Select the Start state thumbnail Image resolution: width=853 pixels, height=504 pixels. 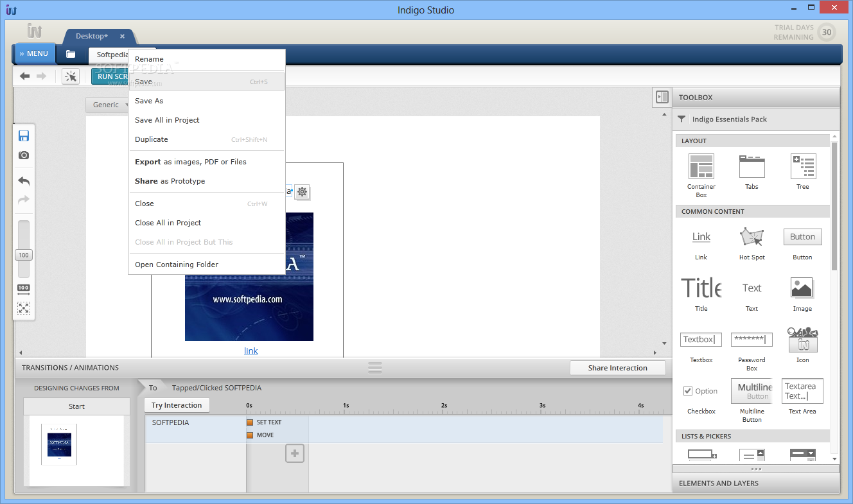[x=59, y=444]
